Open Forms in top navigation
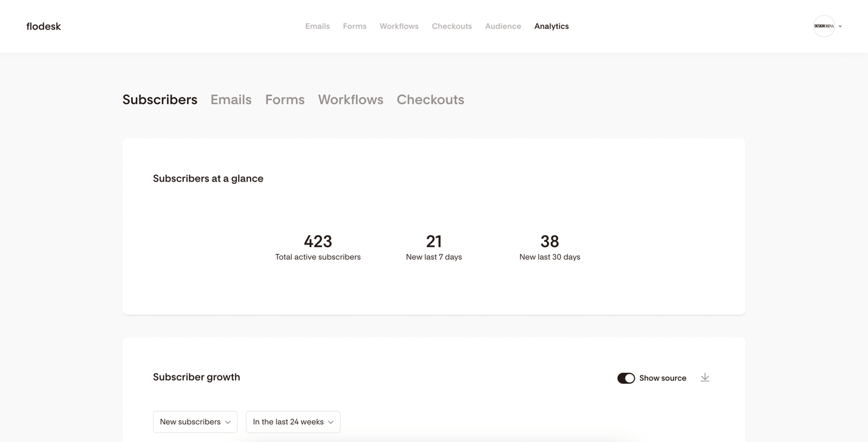The width and height of the screenshot is (868, 442). [x=354, y=26]
